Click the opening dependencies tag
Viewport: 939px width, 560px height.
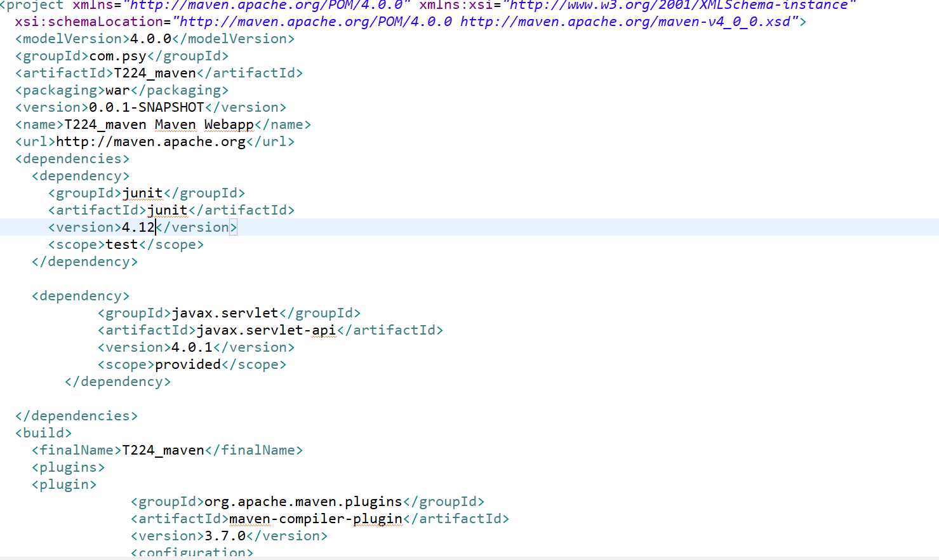click(72, 159)
